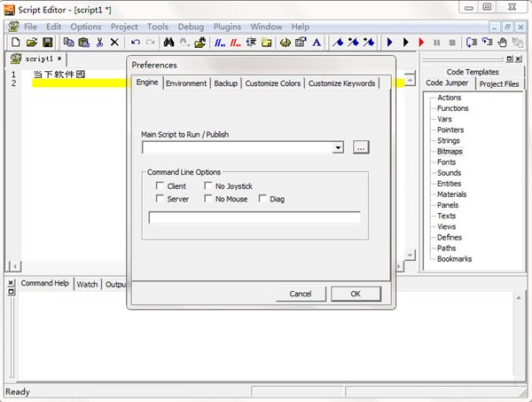Select the script1 document tab
The height and width of the screenshot is (402, 532).
click(x=37, y=59)
